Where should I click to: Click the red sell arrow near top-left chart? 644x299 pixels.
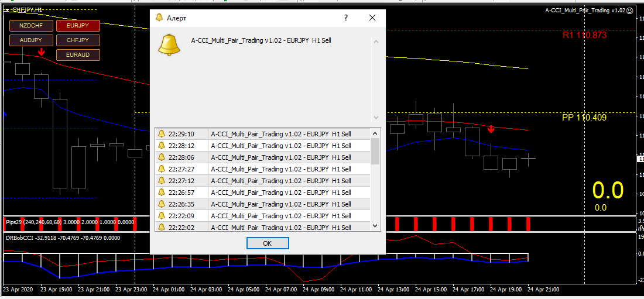point(42,52)
